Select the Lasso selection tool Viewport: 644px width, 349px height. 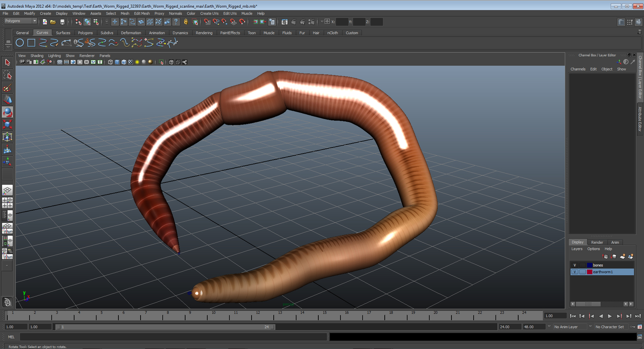7,75
